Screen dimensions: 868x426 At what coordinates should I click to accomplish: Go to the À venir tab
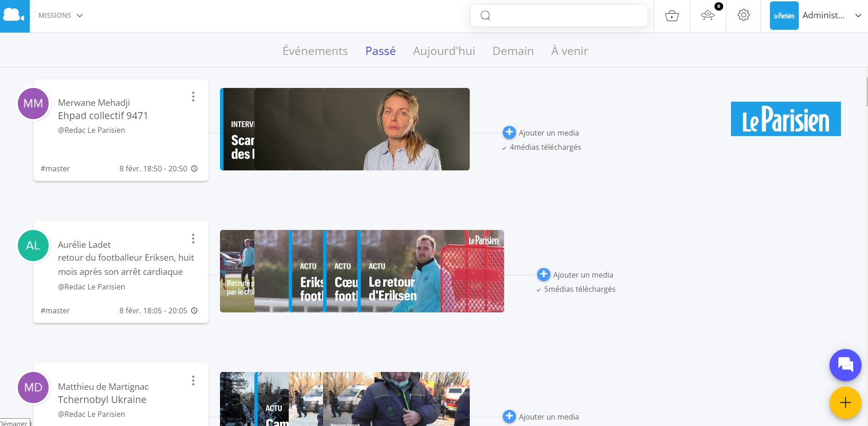570,51
